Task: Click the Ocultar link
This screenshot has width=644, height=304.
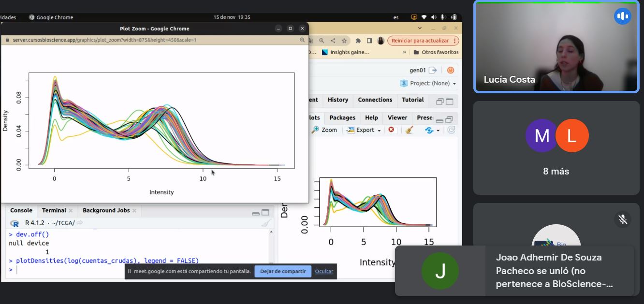Action: 324,271
